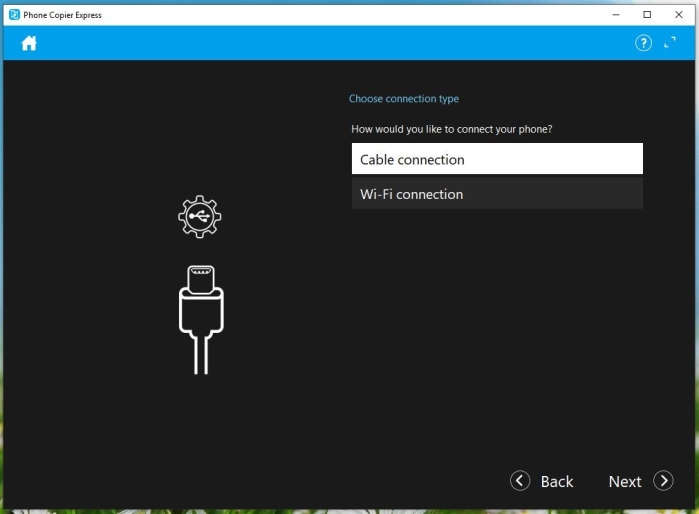Close the Phone Copier Express window
The image size is (699, 514).
[x=679, y=15]
